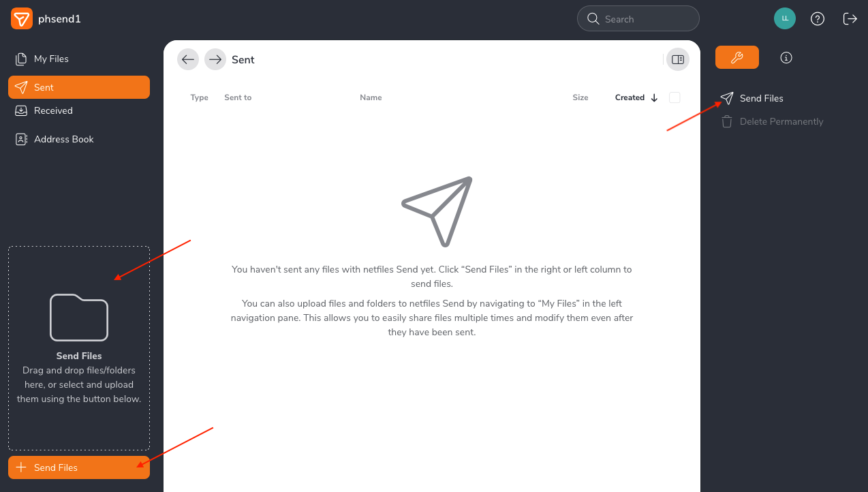Open My Files in left navigation
Screen dimensions: 868x492
click(x=51, y=59)
